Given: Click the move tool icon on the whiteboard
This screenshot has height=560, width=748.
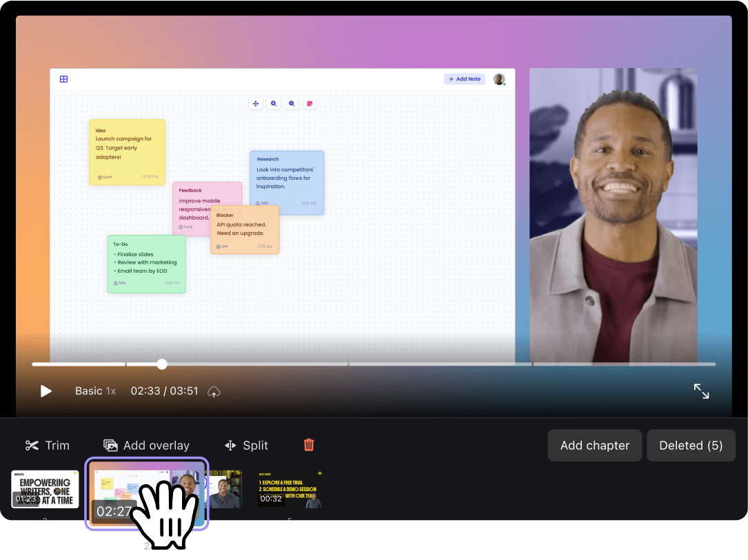Looking at the screenshot, I should pyautogui.click(x=256, y=104).
